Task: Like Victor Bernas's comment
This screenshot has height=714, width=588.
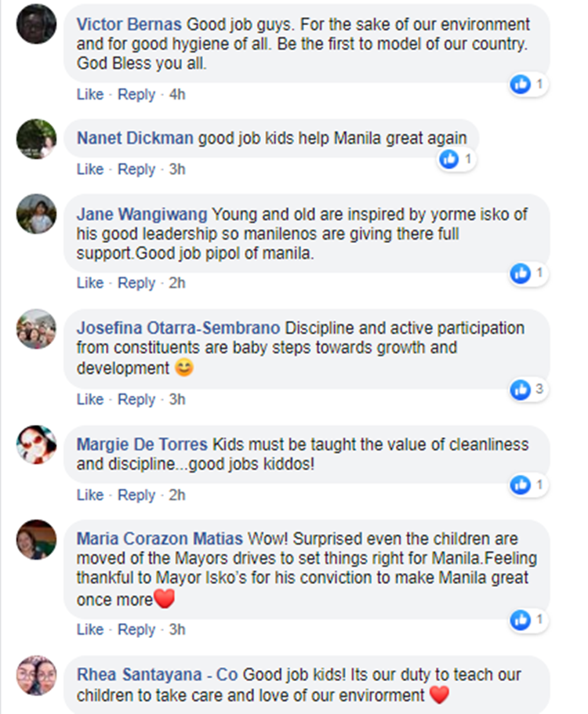Action: [89, 95]
